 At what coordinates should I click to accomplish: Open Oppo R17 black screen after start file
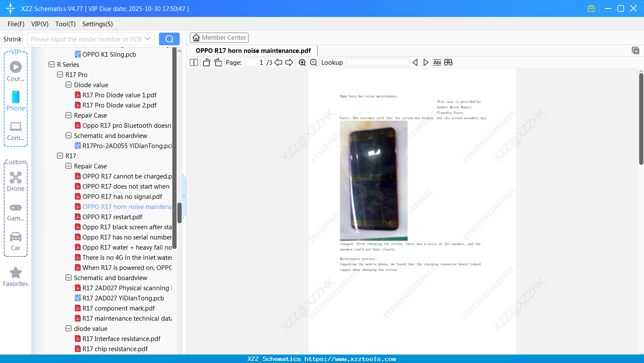tap(123, 227)
